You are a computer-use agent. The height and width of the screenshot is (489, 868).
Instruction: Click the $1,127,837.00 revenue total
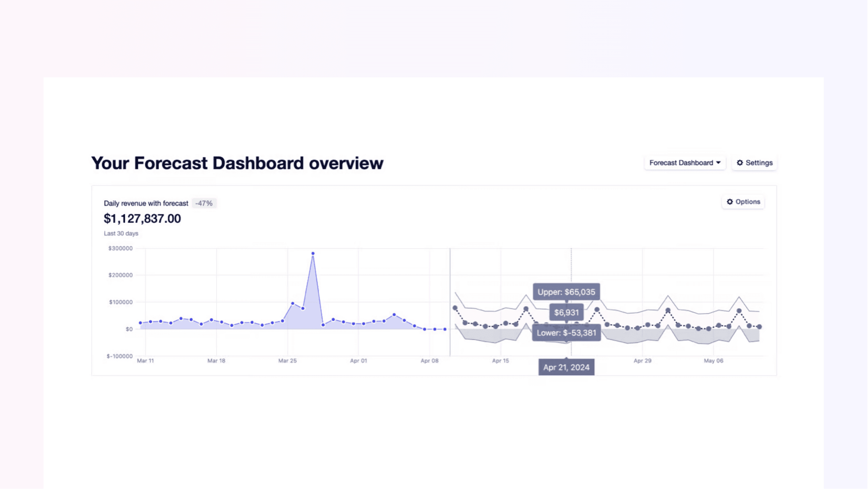click(142, 219)
